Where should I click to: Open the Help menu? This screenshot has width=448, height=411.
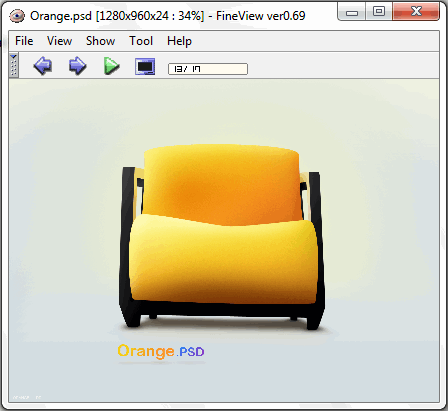pyautogui.click(x=179, y=41)
